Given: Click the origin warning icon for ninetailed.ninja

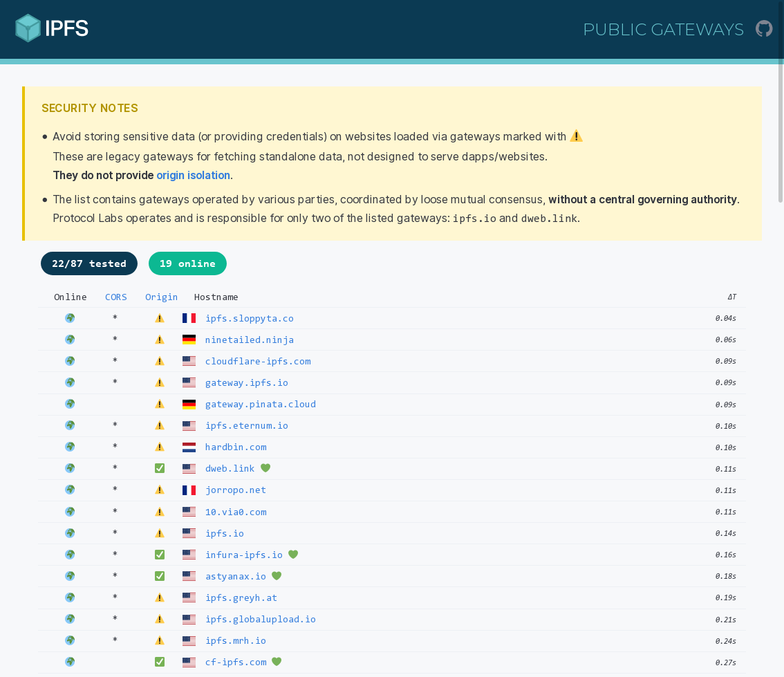Looking at the screenshot, I should (x=160, y=340).
